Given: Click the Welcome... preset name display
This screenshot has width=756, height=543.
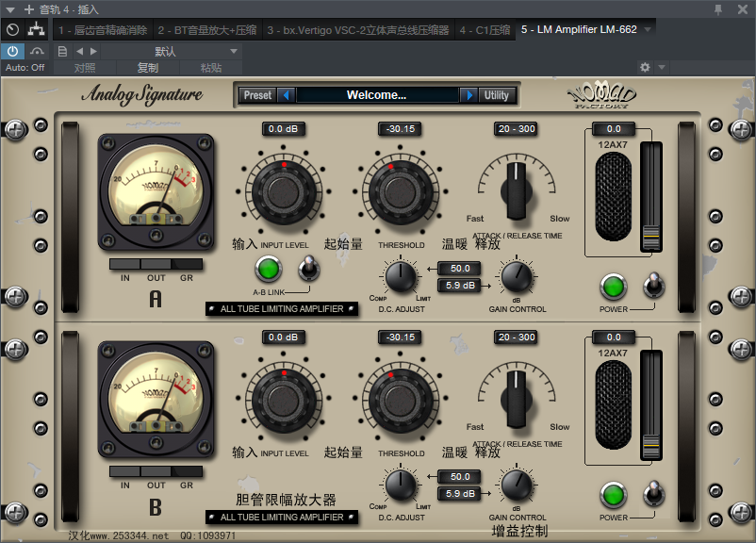Looking at the screenshot, I should [377, 95].
